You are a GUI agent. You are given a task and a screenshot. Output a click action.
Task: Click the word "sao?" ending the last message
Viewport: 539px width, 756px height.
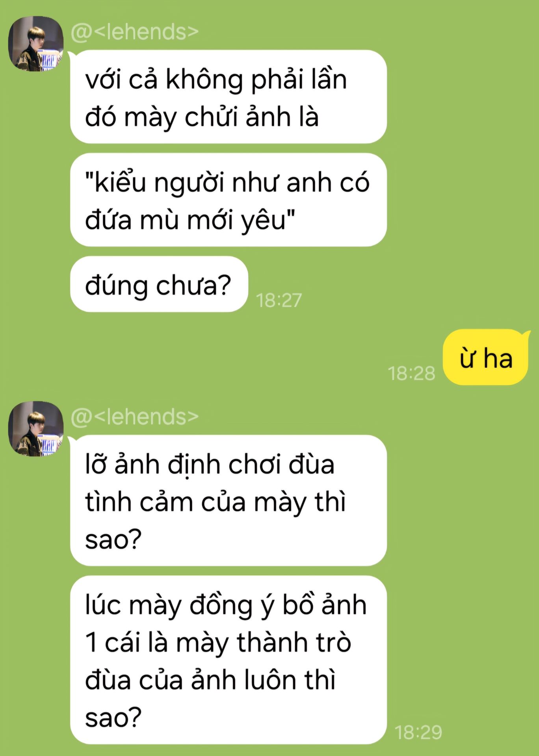(x=113, y=717)
